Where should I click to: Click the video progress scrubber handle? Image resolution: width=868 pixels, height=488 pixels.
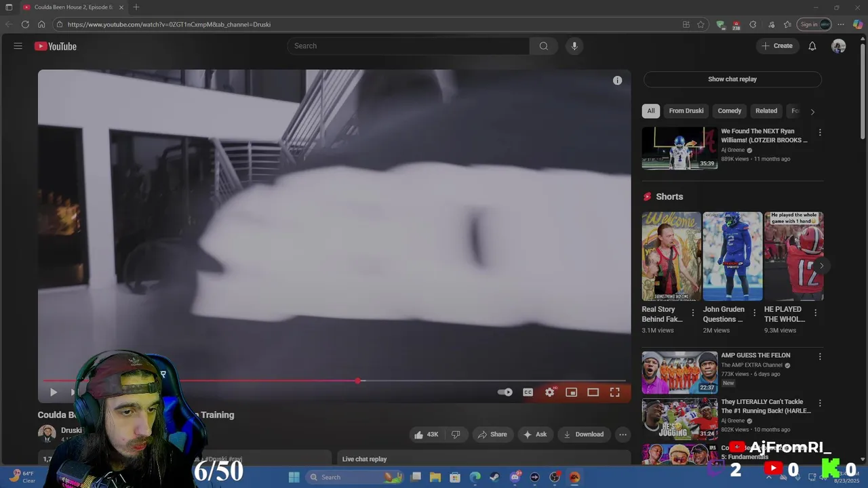coord(358,381)
